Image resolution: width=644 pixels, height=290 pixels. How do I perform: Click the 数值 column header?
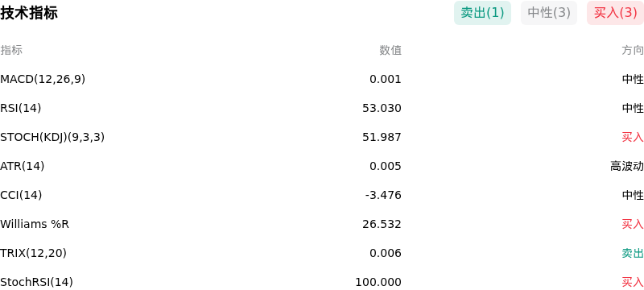coord(390,50)
